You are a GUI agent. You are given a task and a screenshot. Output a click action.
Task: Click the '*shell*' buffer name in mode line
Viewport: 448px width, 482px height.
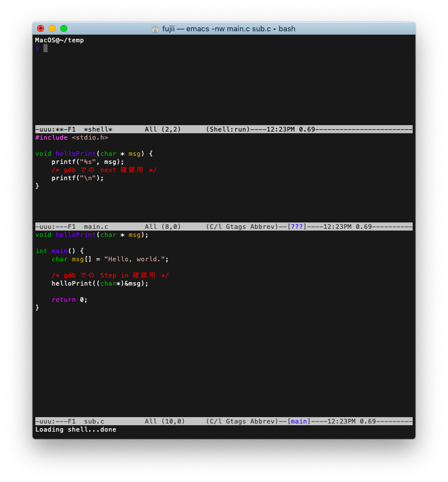click(x=98, y=129)
